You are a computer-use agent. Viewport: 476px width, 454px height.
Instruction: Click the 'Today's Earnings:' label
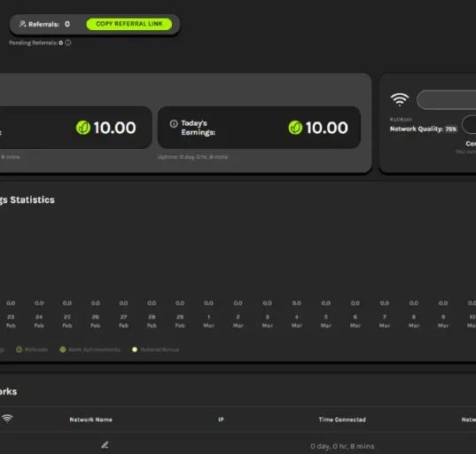coord(199,128)
